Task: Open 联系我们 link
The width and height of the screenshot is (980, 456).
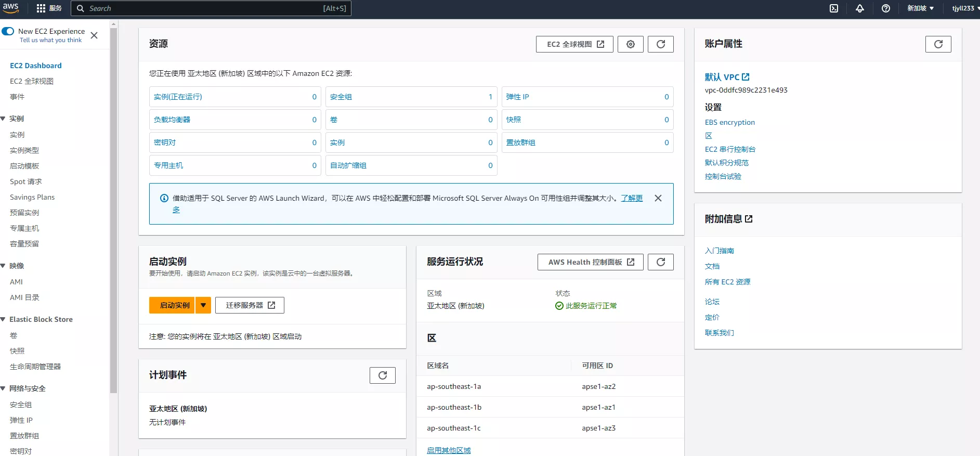Action: 719,333
